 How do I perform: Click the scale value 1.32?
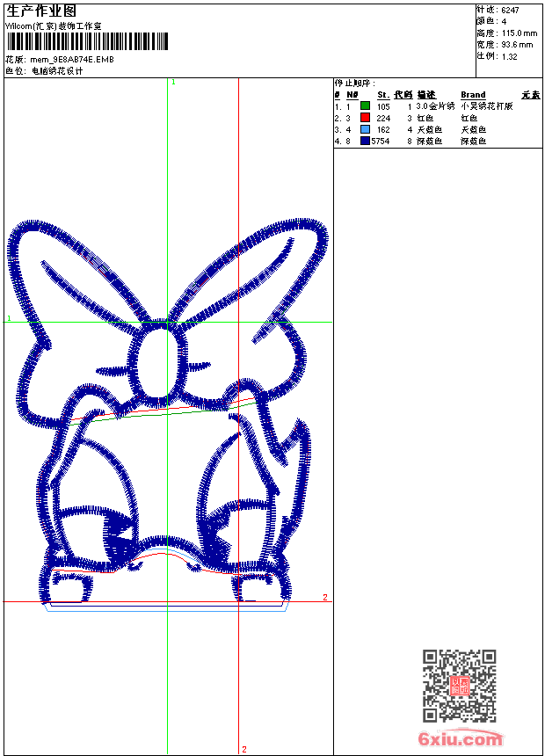click(509, 56)
